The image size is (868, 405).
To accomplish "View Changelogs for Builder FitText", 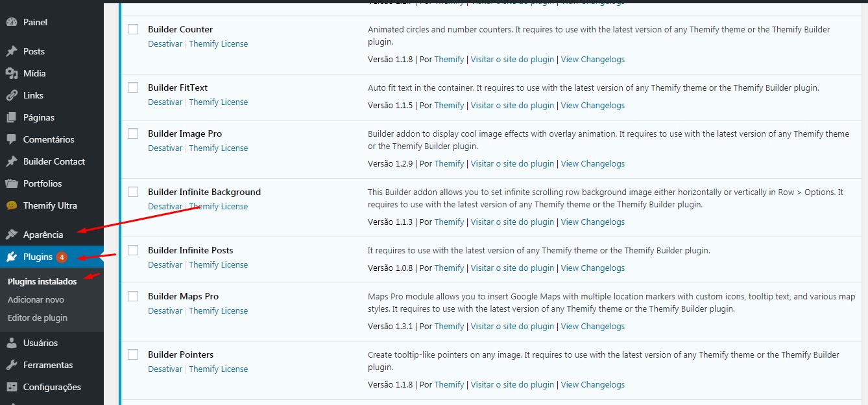I will click(593, 106).
